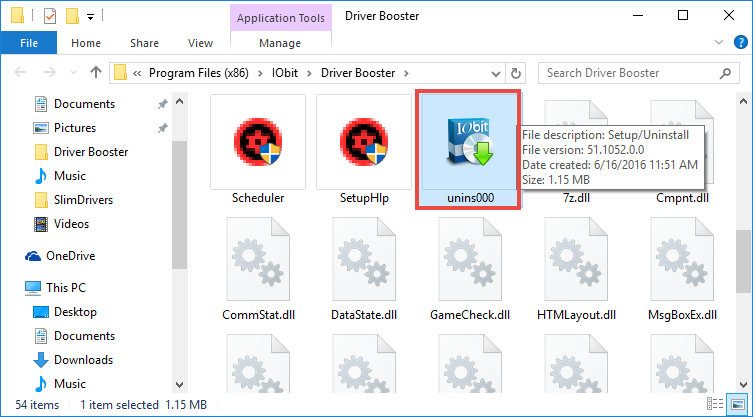753x417 pixels.
Task: Select the unins000 uninstaller icon
Action: coord(468,144)
